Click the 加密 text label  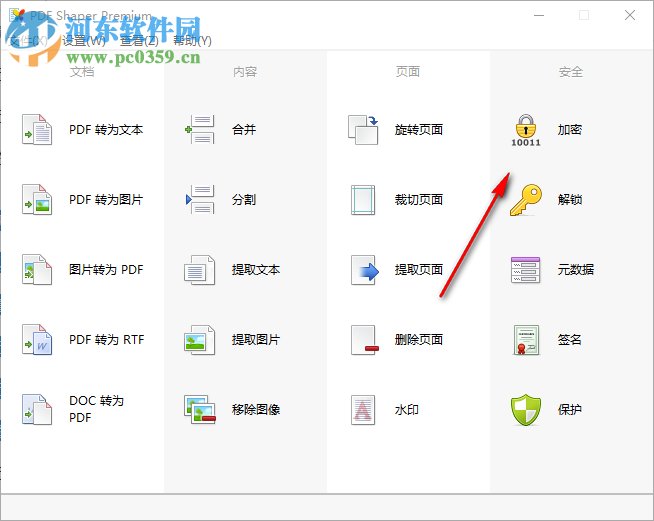pos(570,130)
